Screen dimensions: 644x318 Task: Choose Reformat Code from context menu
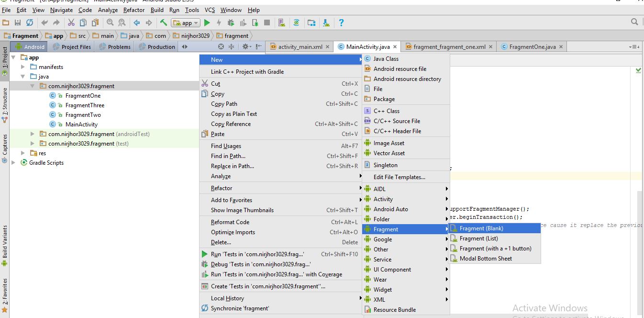(x=280, y=222)
